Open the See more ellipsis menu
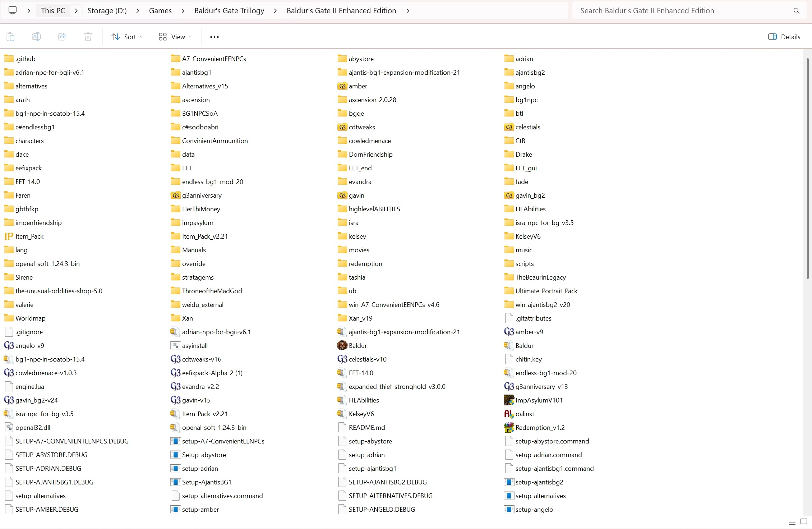The image size is (812, 529). coord(214,37)
